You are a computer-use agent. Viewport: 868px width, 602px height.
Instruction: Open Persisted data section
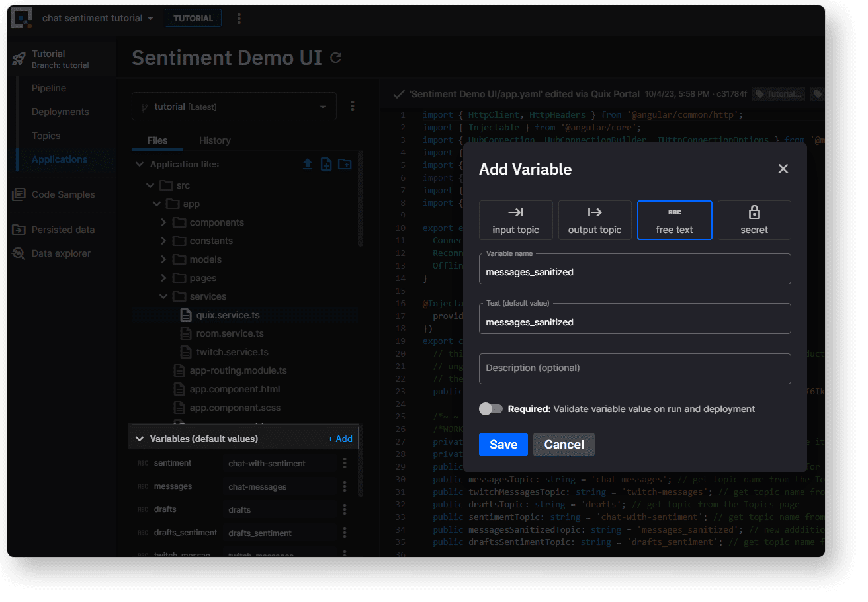tap(54, 230)
